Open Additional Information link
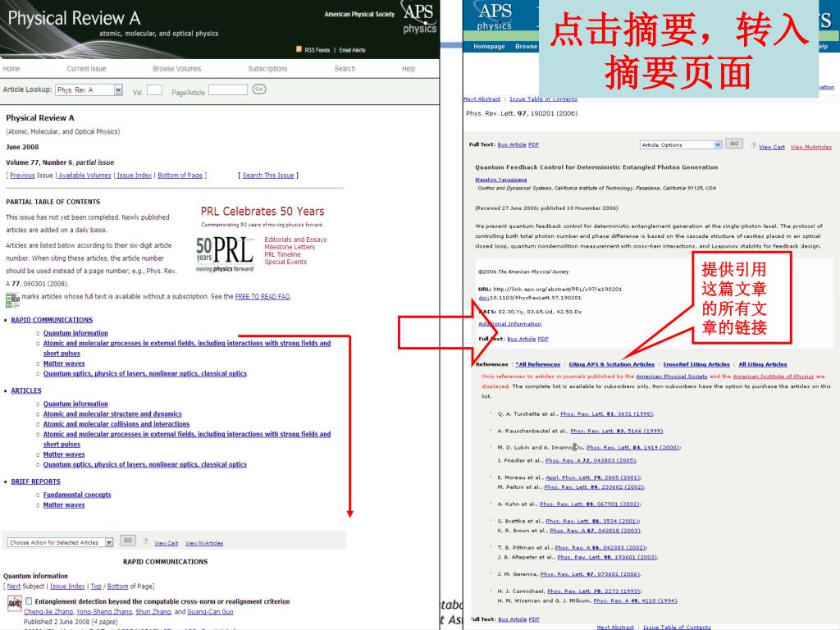The height and width of the screenshot is (630, 840). pos(509,324)
